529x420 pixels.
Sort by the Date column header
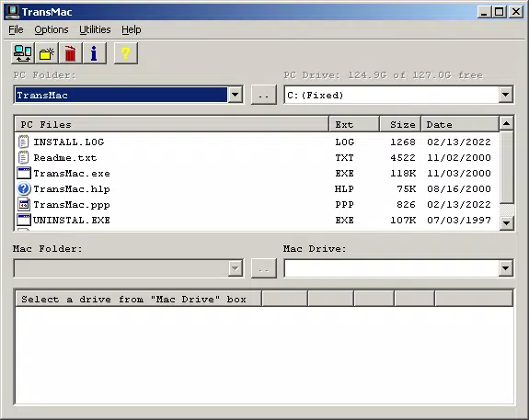tap(460, 124)
